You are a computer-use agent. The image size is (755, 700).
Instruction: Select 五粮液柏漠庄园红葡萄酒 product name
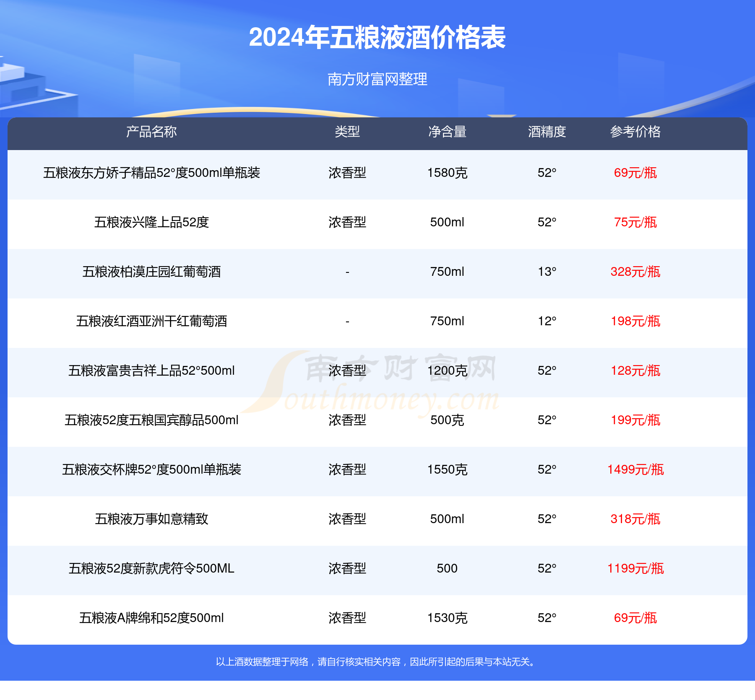[x=151, y=272]
